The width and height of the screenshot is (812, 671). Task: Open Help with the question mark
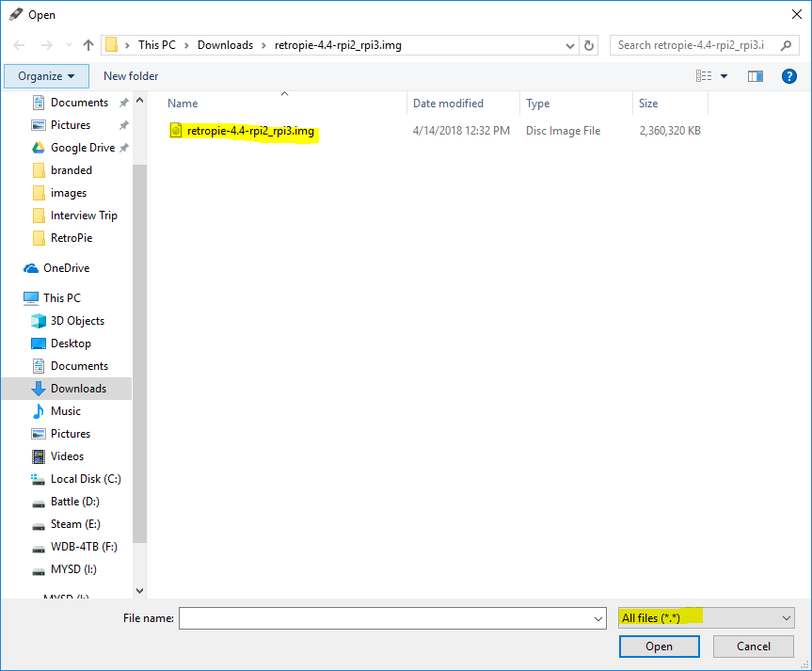pyautogui.click(x=788, y=76)
